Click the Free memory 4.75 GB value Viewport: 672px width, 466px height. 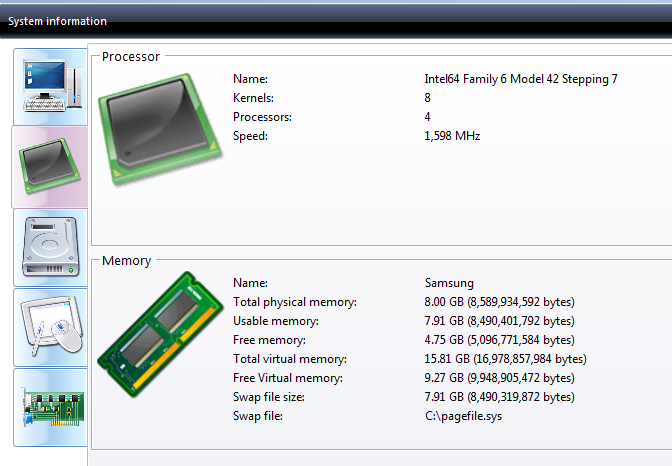click(499, 340)
